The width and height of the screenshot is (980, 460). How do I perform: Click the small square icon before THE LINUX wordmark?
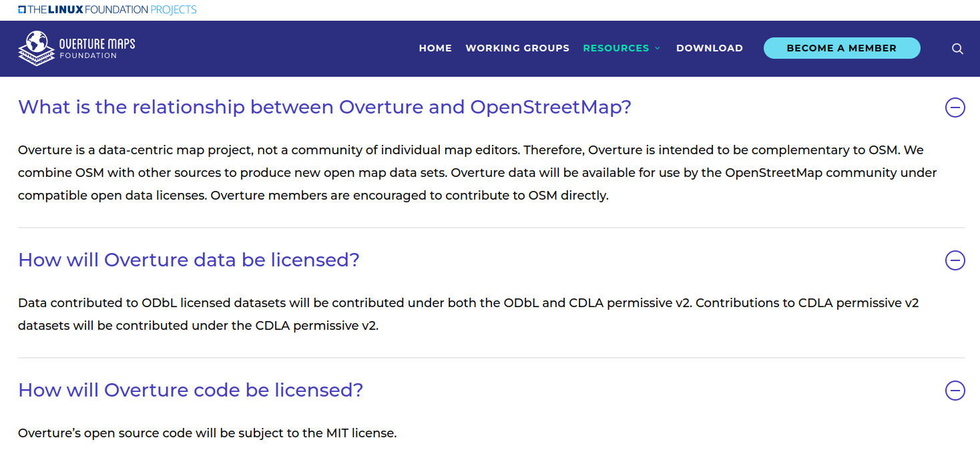point(22,9)
